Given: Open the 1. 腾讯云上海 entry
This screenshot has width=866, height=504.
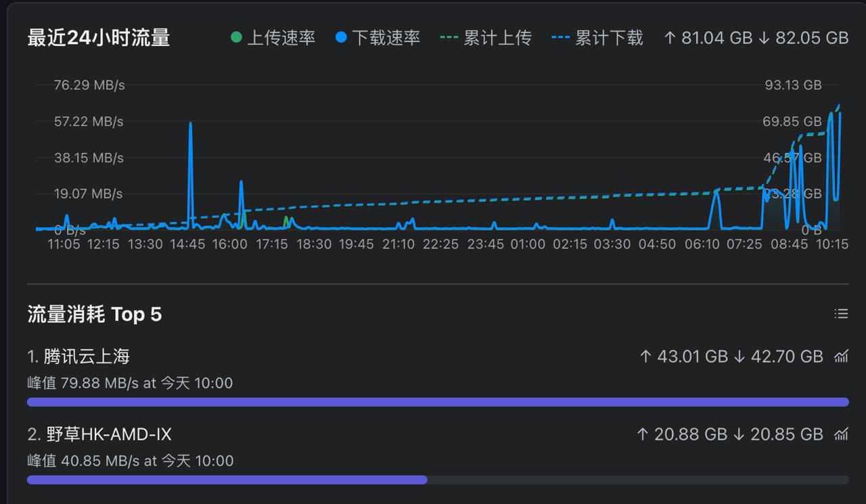Looking at the screenshot, I should pos(78,357).
